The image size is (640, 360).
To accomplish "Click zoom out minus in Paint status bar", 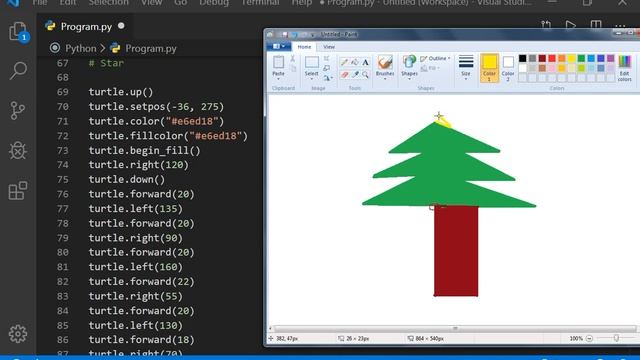I will (x=589, y=338).
